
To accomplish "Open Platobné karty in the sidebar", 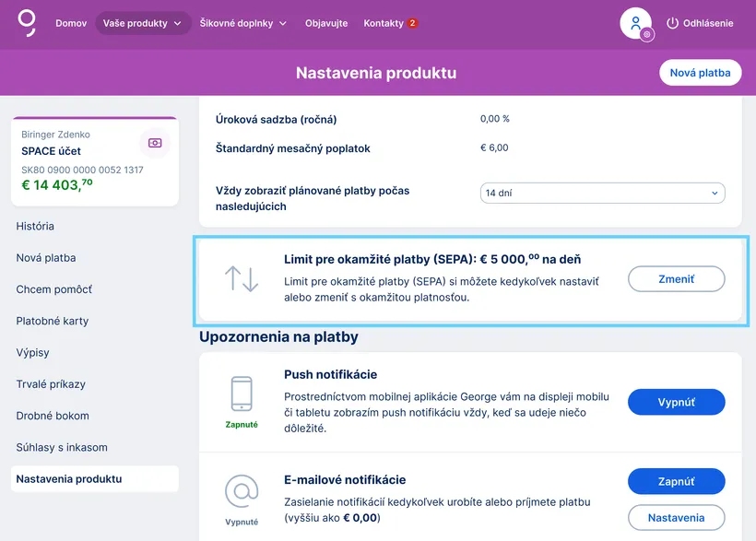I will [52, 321].
